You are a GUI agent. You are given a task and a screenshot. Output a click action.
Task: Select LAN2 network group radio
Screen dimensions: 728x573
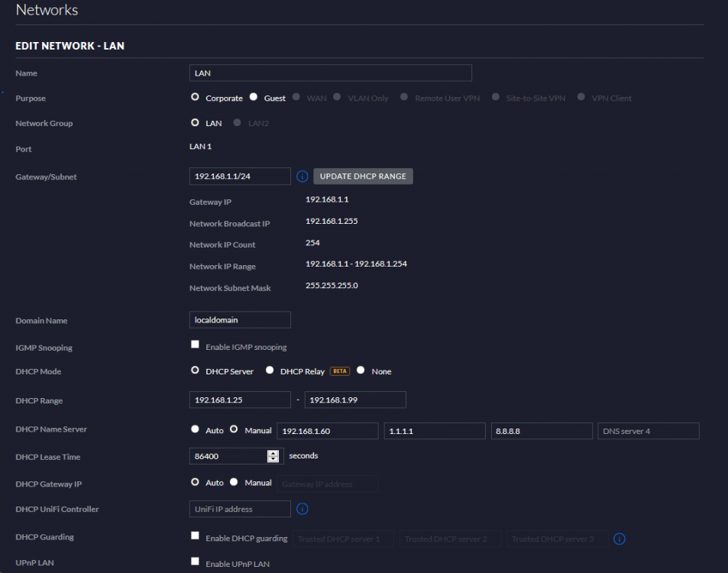pos(238,122)
